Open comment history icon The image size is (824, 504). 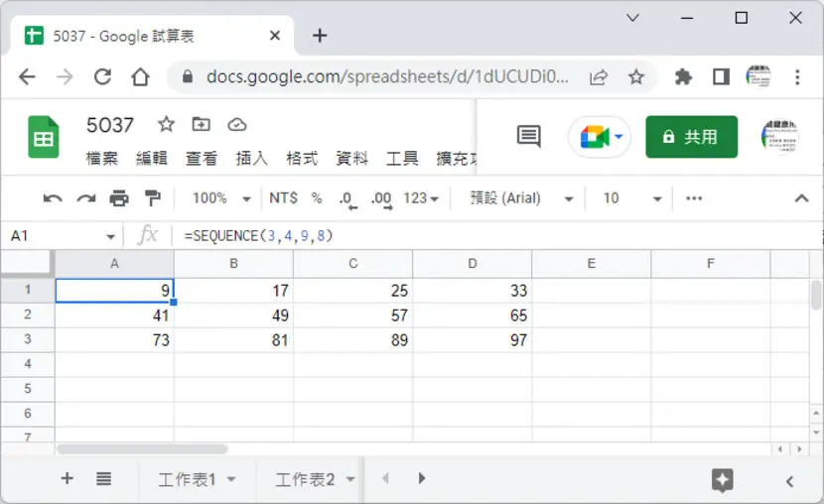click(x=529, y=137)
